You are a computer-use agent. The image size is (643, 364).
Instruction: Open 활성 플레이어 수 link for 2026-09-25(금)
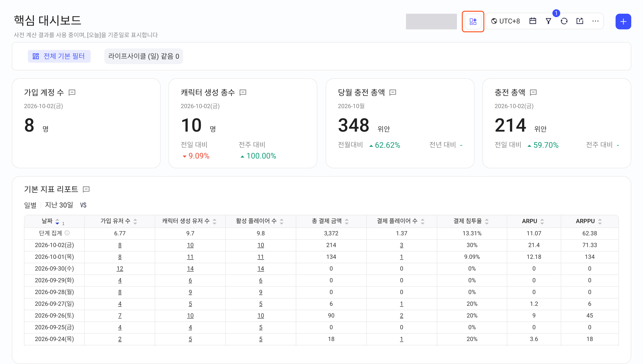click(261, 328)
